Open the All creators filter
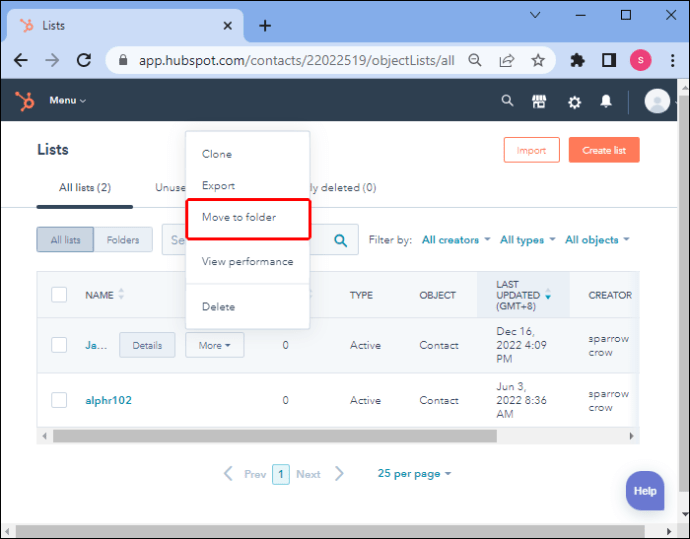The image size is (690, 539). pyautogui.click(x=455, y=240)
